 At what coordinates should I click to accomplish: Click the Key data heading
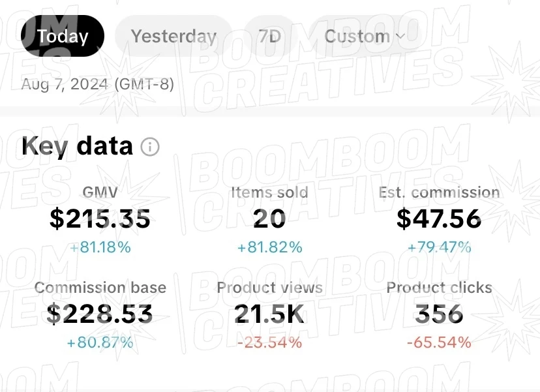pos(77,146)
